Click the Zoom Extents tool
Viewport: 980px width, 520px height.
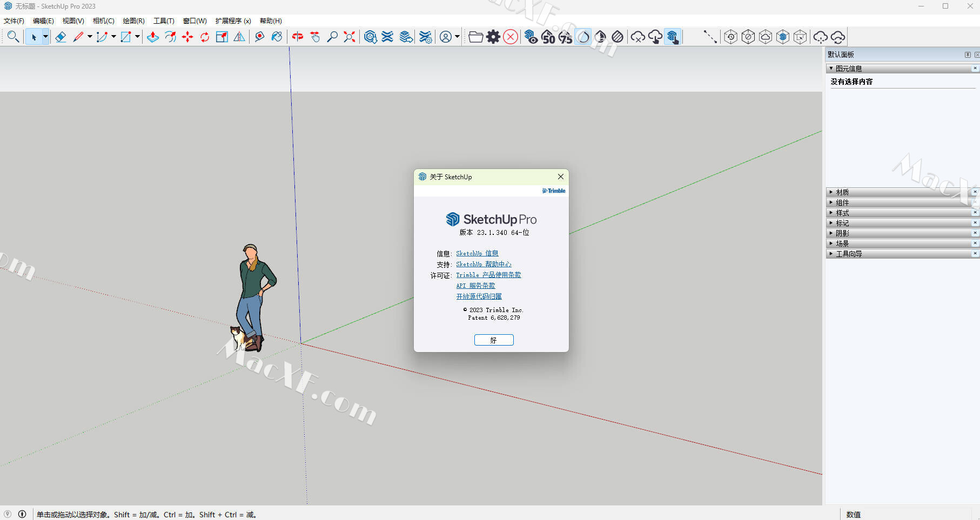click(350, 37)
